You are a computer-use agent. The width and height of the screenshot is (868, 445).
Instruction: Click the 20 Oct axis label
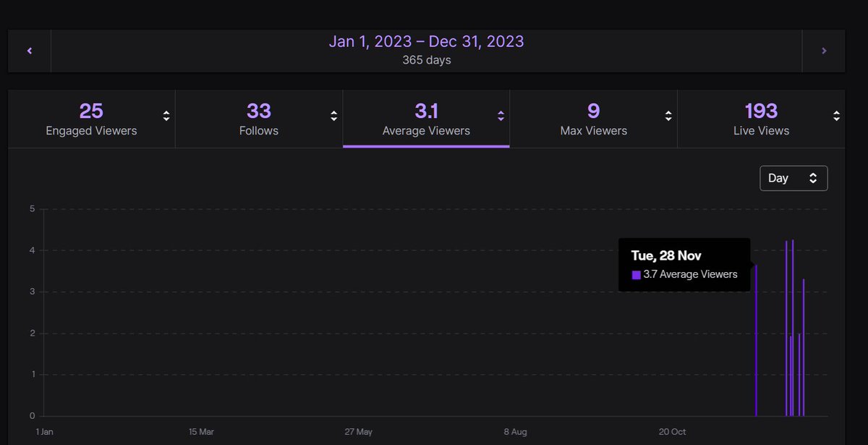pos(671,431)
